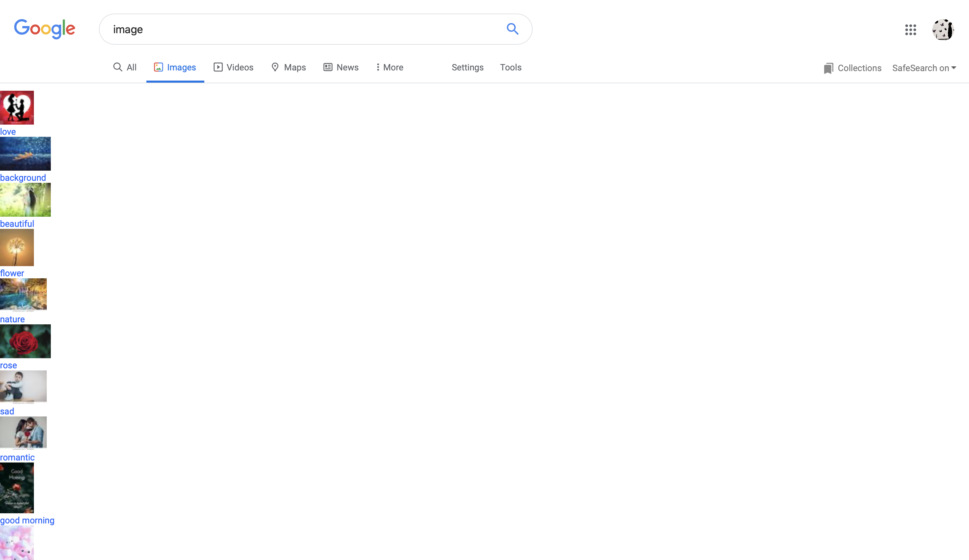Open the News results tab

click(x=341, y=67)
